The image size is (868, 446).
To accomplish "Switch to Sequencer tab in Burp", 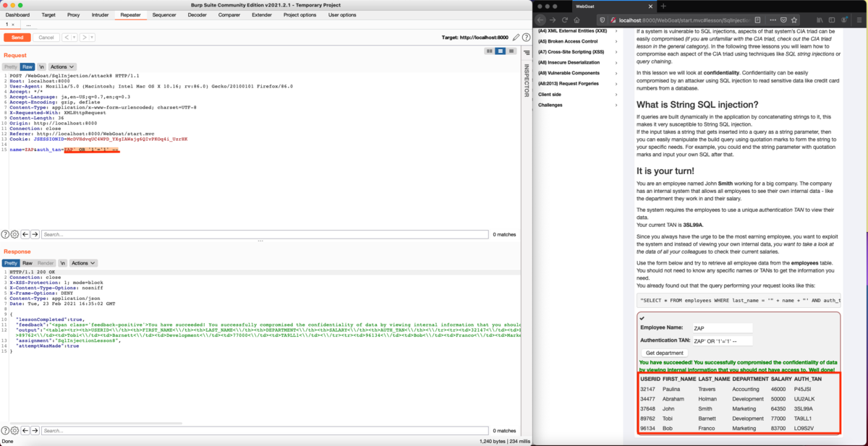I will (x=164, y=14).
